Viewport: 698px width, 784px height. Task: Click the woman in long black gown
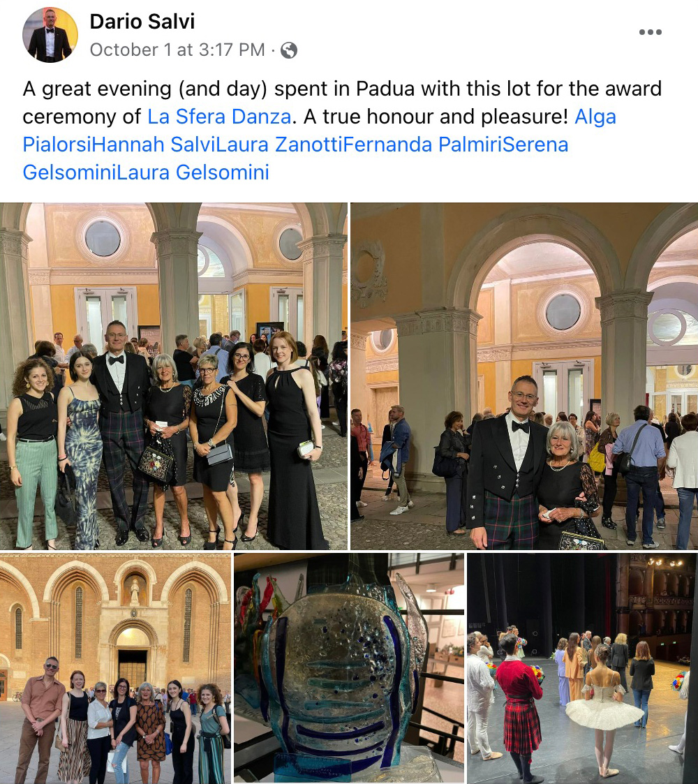(295, 440)
